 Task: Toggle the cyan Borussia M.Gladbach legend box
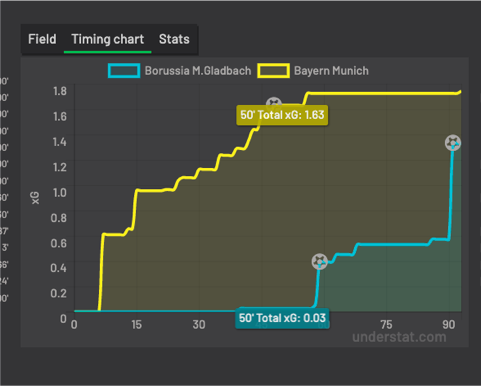(124, 71)
